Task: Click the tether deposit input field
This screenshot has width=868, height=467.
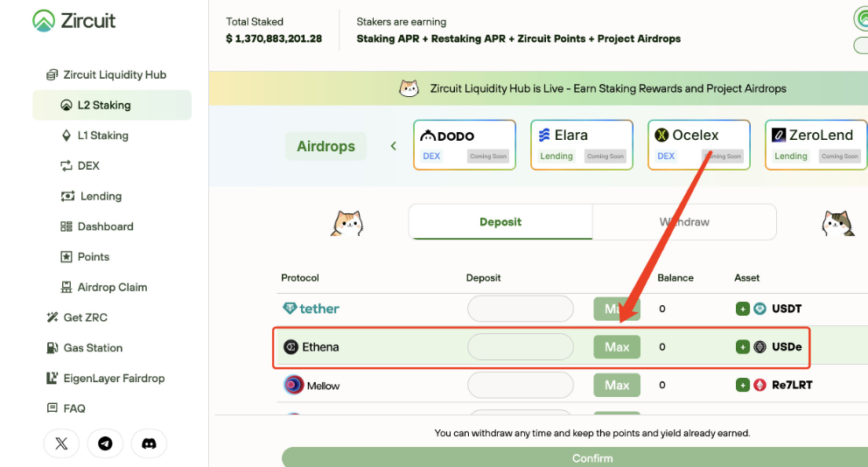Action: click(521, 309)
